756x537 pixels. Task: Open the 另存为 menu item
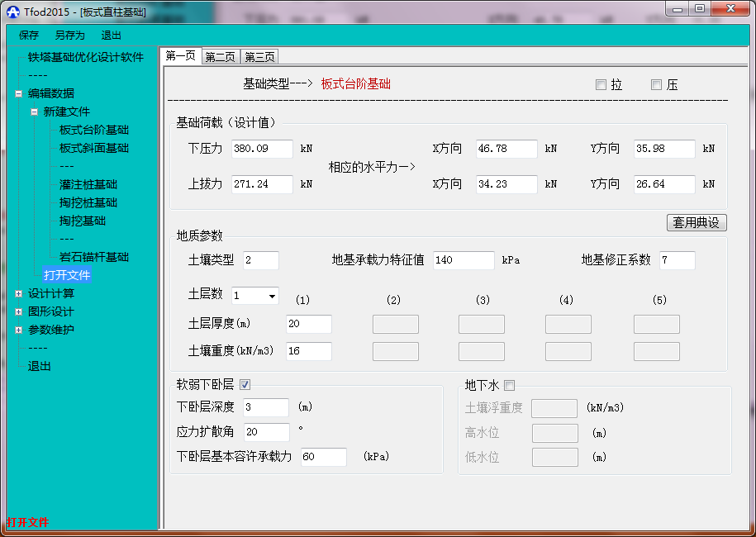click(x=70, y=36)
